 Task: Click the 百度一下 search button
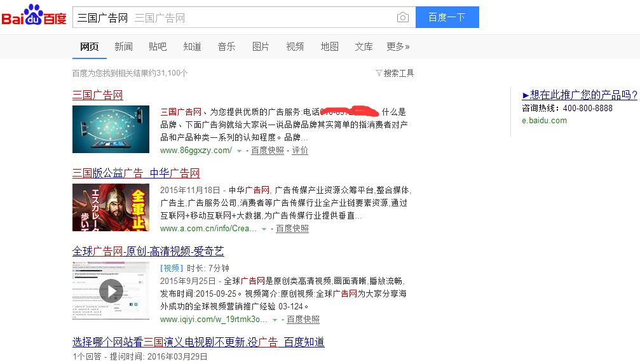coord(447,17)
